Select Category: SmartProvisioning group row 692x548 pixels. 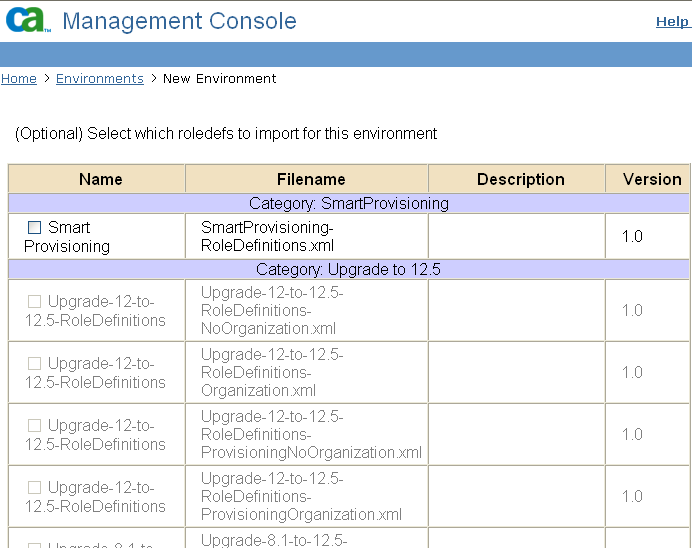[x=349, y=203]
